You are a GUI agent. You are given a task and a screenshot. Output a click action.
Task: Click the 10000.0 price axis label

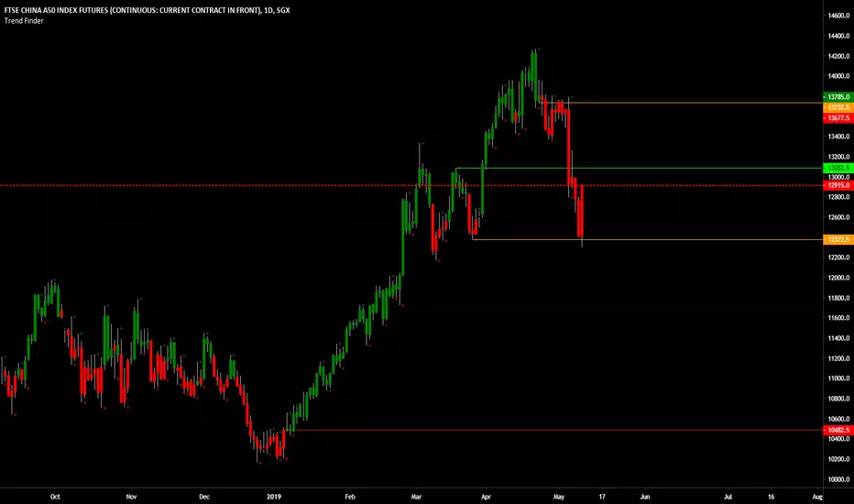coord(839,479)
